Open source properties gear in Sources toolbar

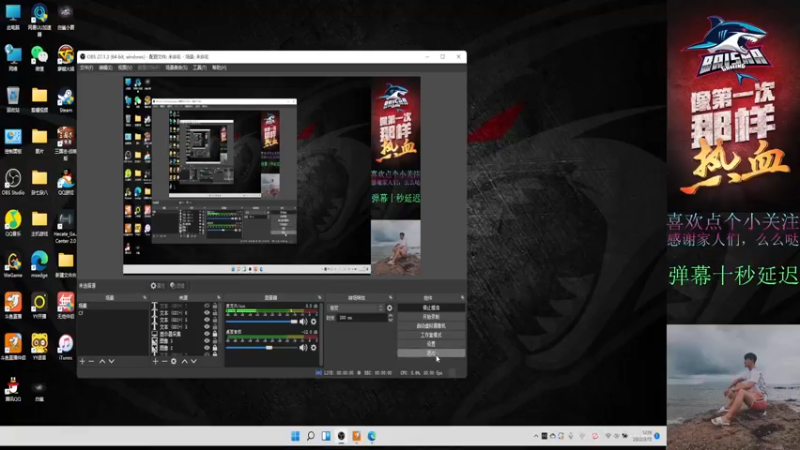tap(174, 361)
